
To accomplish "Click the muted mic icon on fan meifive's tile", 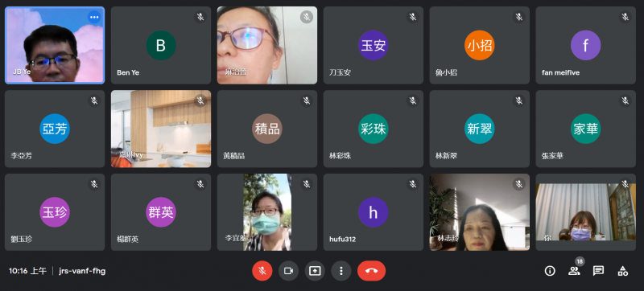I will pos(625,17).
